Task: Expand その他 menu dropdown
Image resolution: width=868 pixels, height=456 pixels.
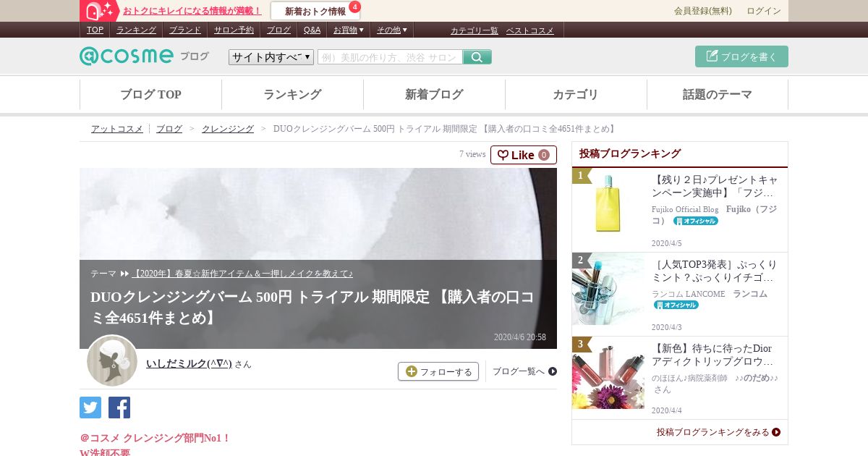Action: coord(391,30)
